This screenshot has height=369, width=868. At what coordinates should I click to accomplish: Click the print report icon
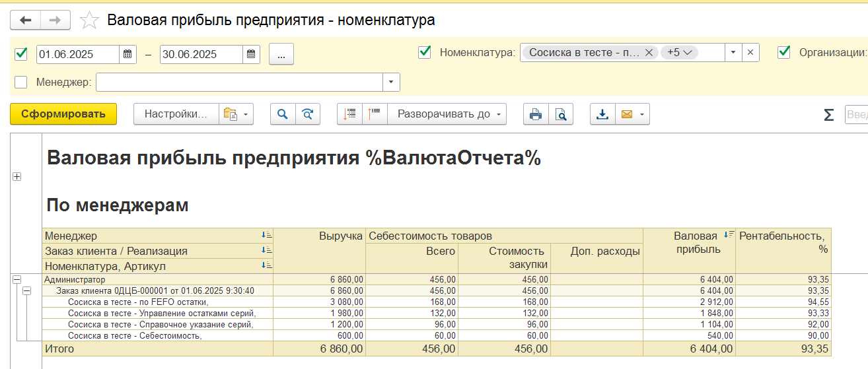coord(536,114)
